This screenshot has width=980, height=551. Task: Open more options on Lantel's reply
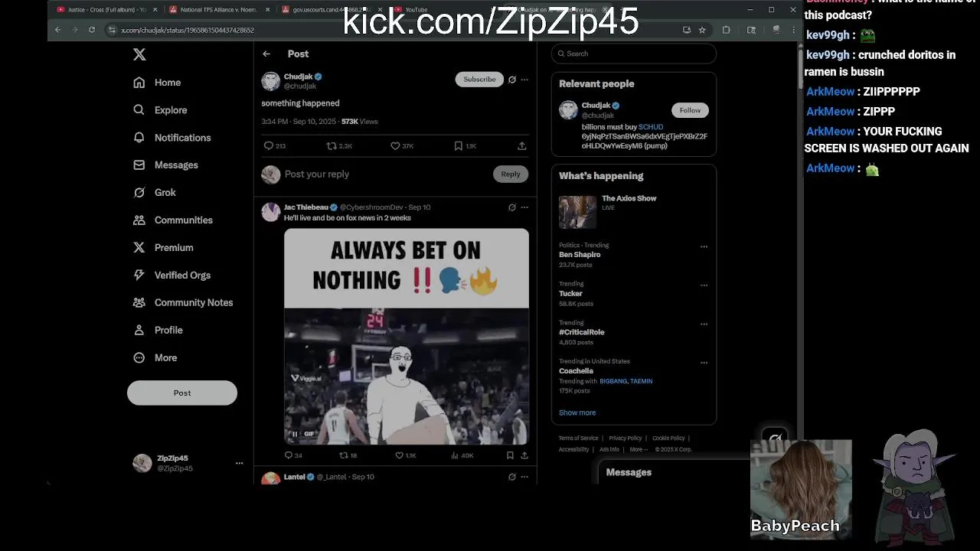[x=524, y=477]
